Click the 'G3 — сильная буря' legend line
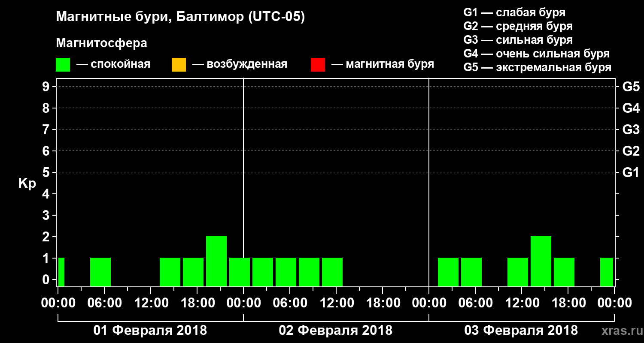The image size is (644, 343). click(x=518, y=40)
